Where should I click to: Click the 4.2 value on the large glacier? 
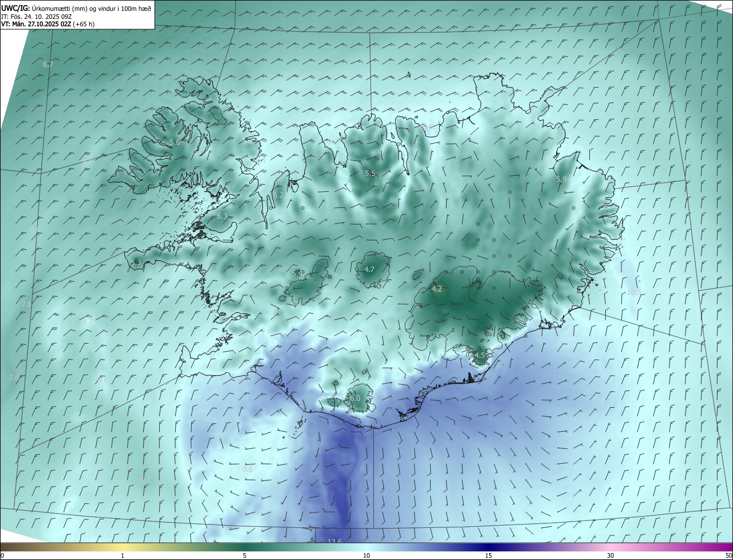pos(437,289)
